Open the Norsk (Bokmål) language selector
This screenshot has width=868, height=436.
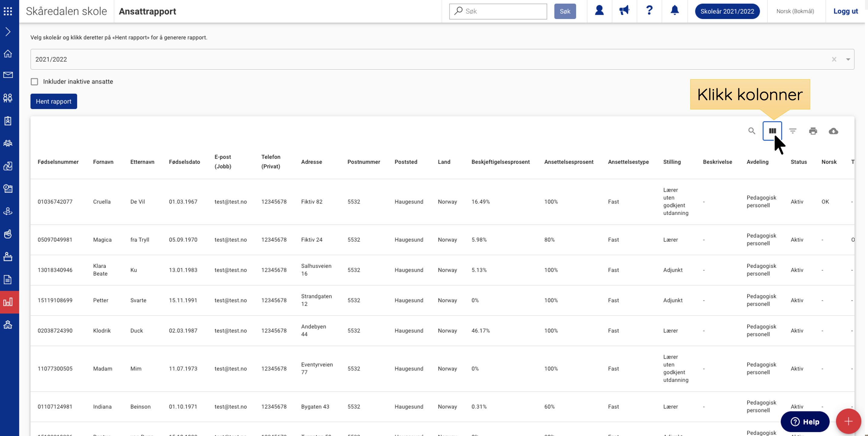[x=795, y=11]
